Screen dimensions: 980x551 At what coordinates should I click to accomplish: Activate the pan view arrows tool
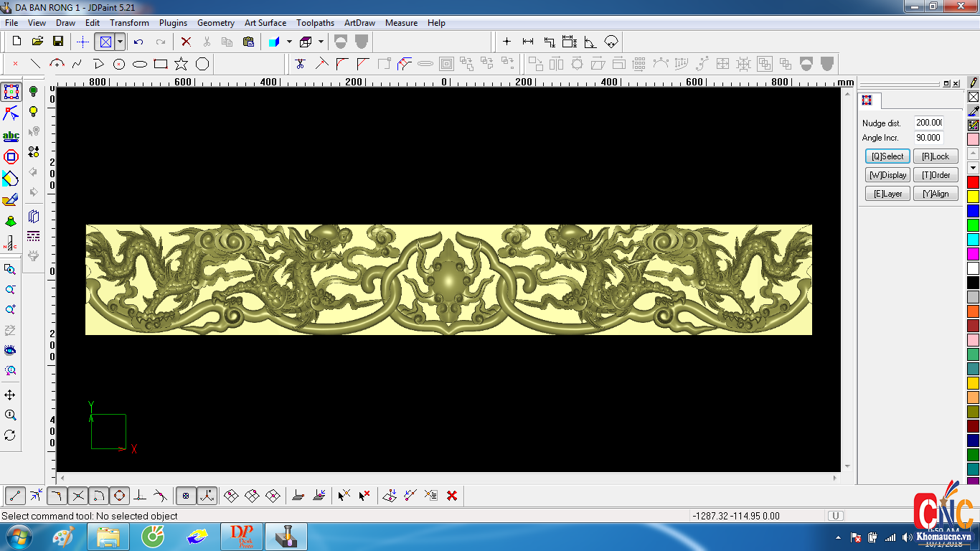pyautogui.click(x=10, y=395)
